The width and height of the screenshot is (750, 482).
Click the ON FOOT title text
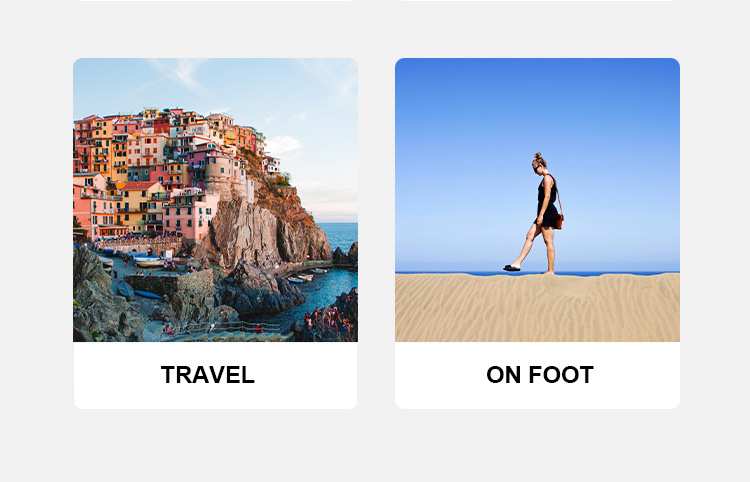[540, 375]
